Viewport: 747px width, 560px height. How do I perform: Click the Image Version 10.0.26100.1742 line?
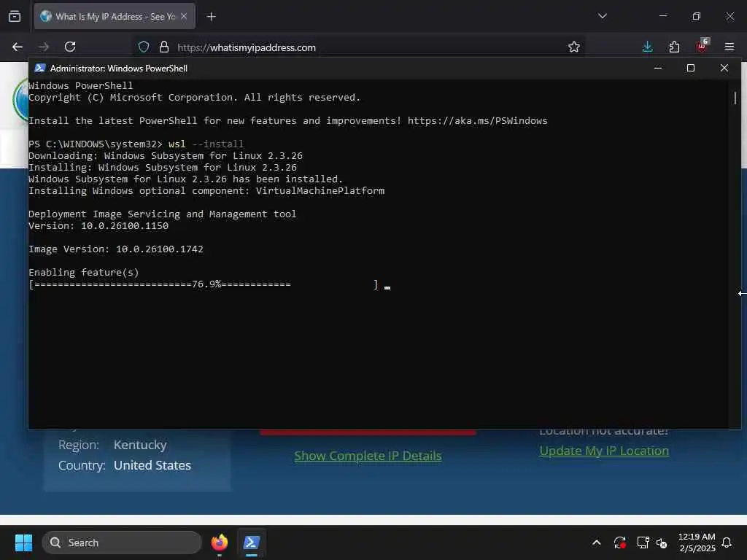click(116, 249)
